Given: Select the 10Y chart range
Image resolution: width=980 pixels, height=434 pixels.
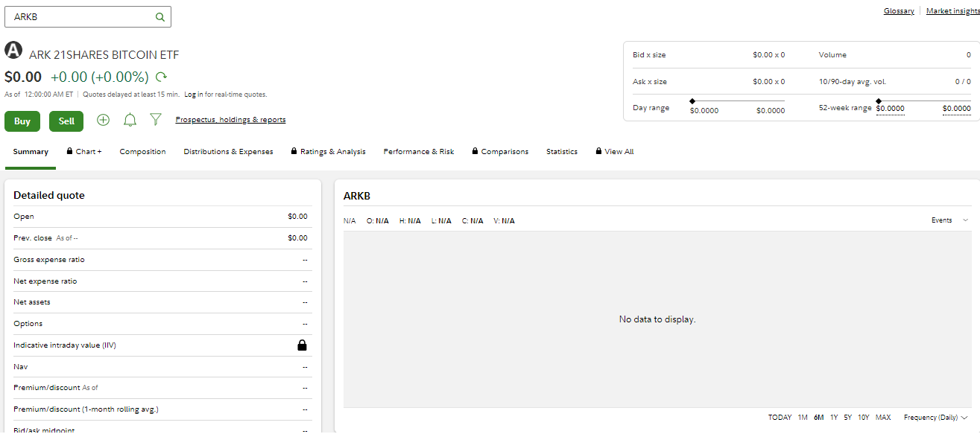Looking at the screenshot, I should [x=863, y=418].
